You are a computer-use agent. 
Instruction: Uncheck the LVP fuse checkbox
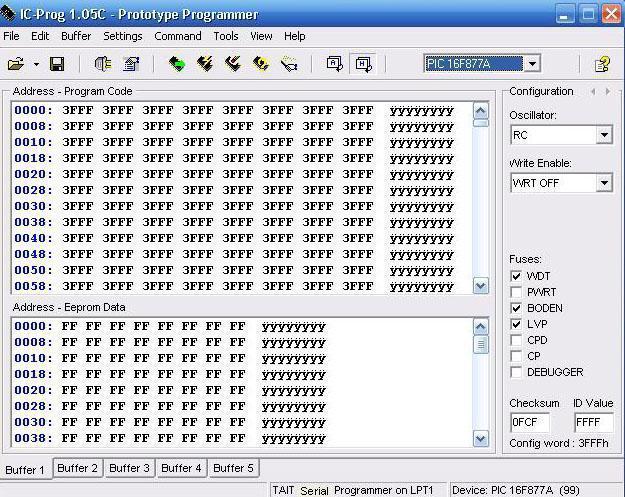click(516, 324)
